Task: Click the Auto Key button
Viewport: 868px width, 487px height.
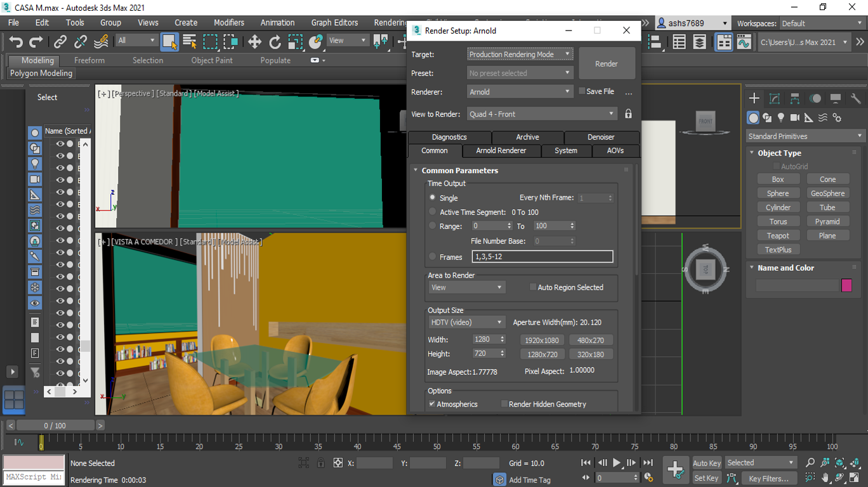Action: 707,463
